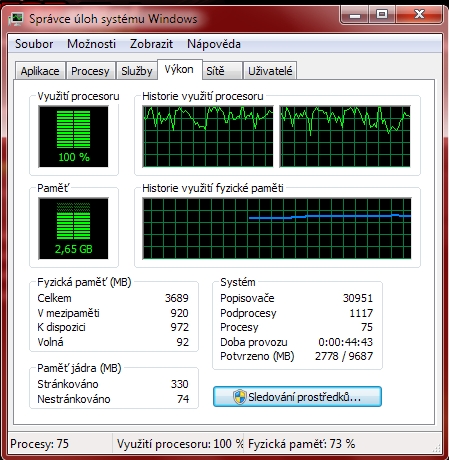Minimize the Task Manager window
Viewport: 449px width, 460px height.
click(x=355, y=15)
